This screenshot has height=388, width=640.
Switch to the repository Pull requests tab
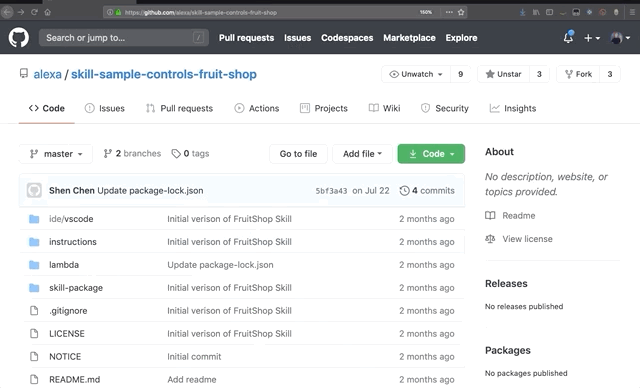[180, 109]
